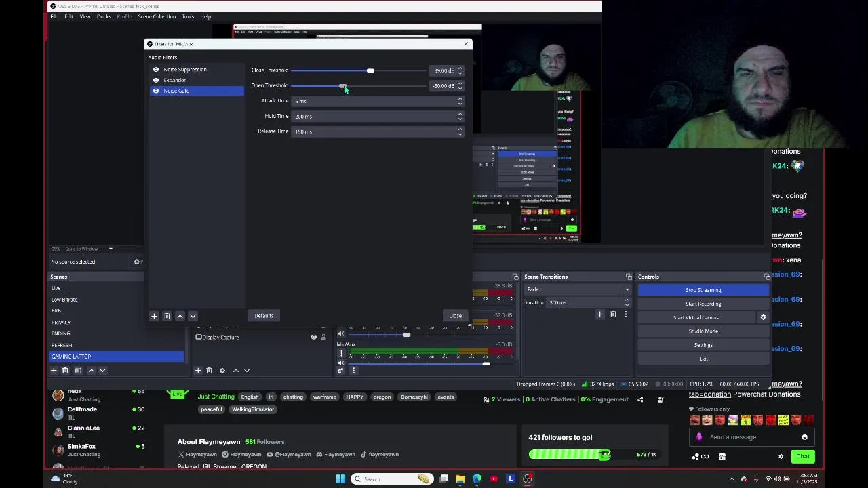Viewport: 868px width, 488px height.
Task: Open the Edit menu in OBS
Action: 68,16
